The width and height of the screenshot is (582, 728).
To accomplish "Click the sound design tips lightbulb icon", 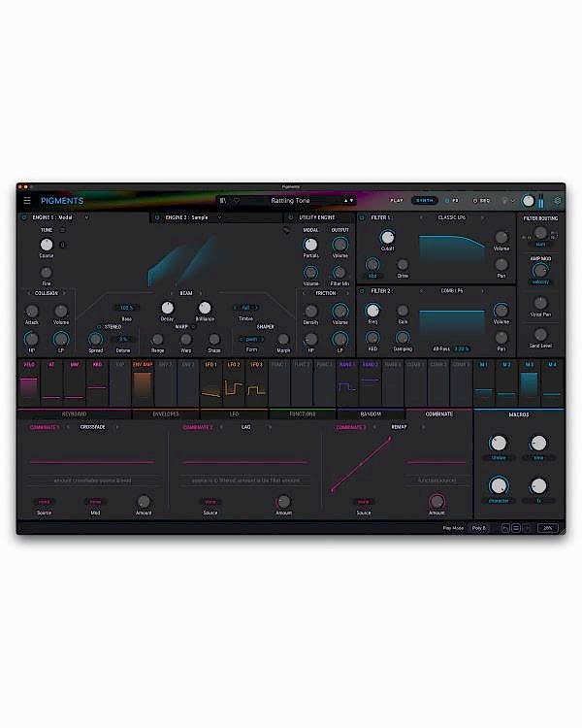I will pos(504,201).
